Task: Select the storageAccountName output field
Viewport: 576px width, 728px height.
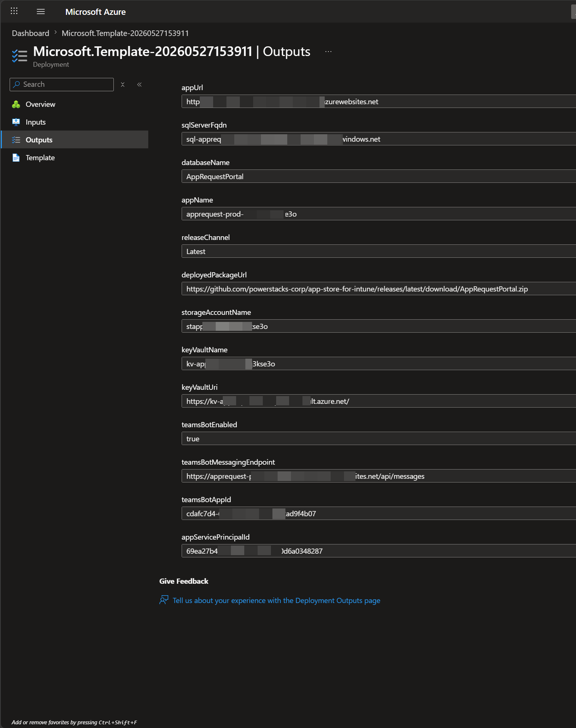Action: tap(378, 326)
